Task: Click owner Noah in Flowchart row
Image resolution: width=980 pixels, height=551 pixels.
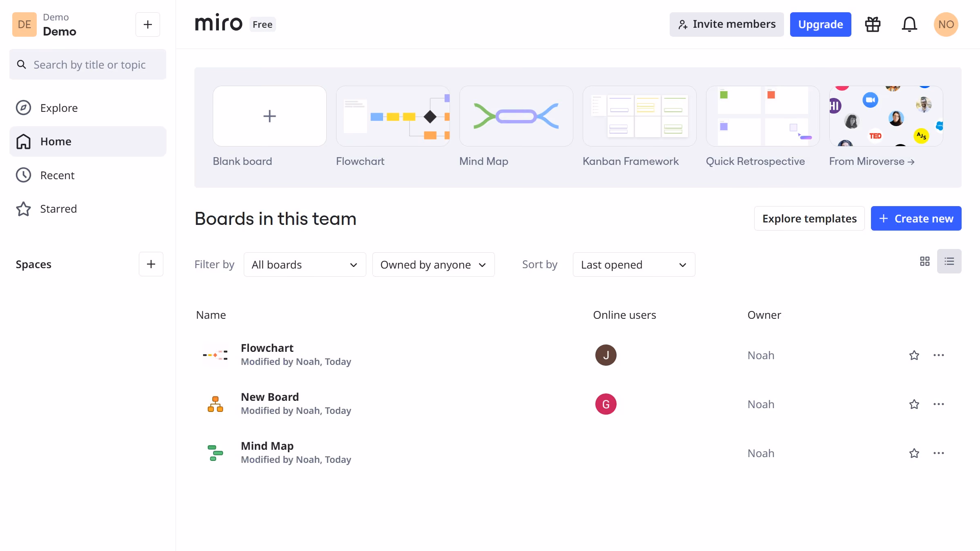Action: [761, 355]
